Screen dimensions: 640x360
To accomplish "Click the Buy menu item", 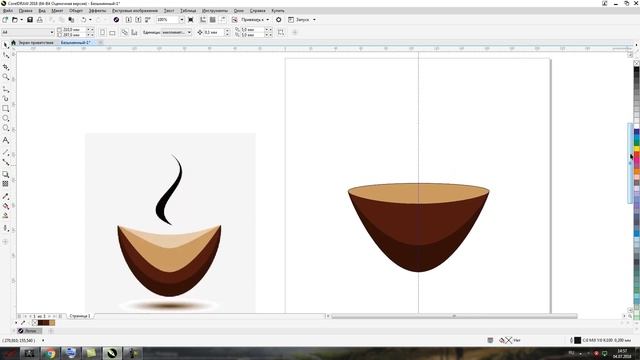I will (x=278, y=11).
